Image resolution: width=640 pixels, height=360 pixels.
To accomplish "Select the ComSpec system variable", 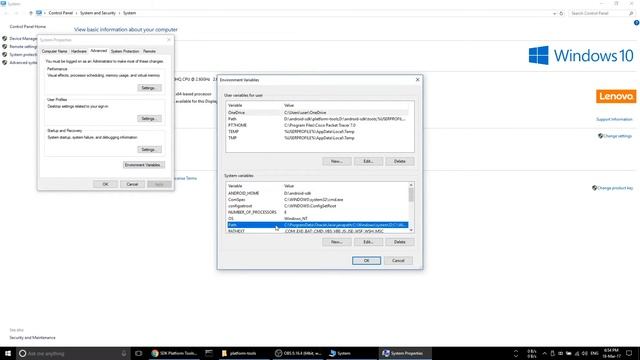I will [318, 200].
